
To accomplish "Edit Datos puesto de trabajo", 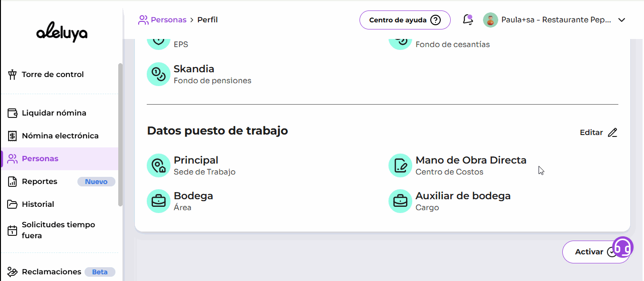I will click(598, 133).
